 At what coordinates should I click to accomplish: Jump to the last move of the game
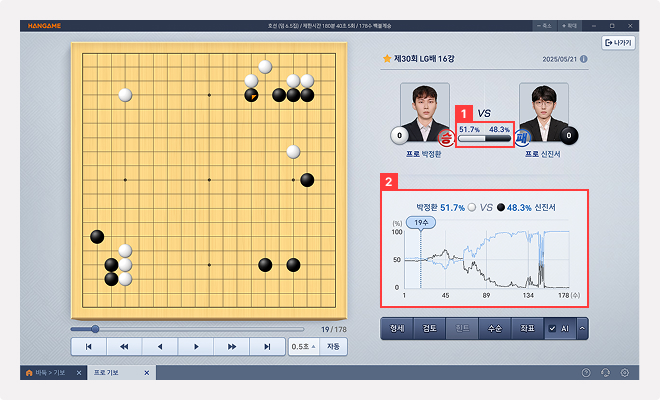coord(267,347)
